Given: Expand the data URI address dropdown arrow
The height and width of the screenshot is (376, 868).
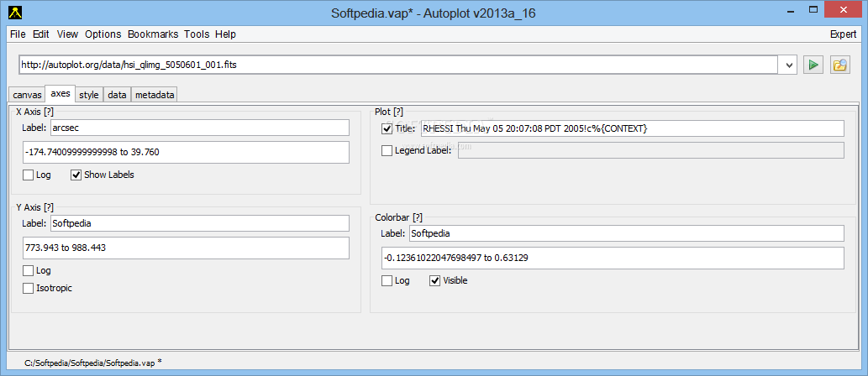Looking at the screenshot, I should pos(789,65).
